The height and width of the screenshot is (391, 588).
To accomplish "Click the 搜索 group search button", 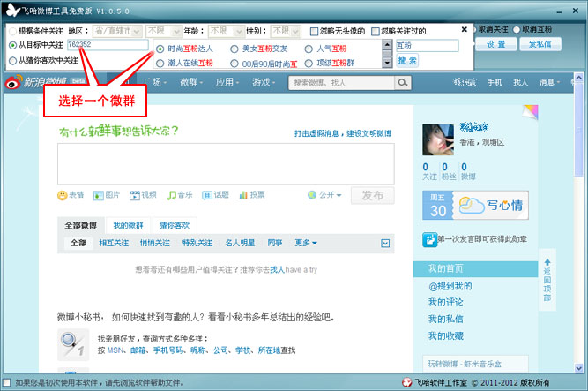I will point(407,61).
